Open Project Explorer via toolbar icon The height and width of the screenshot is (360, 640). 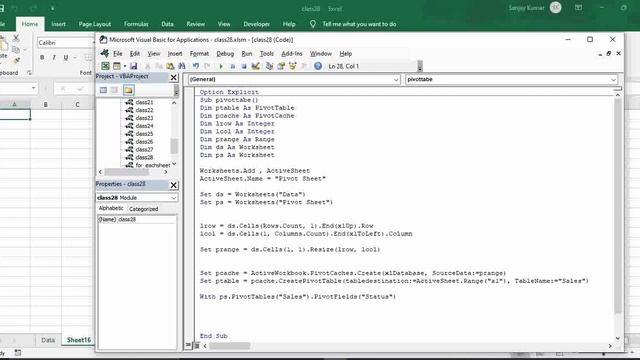click(x=269, y=66)
